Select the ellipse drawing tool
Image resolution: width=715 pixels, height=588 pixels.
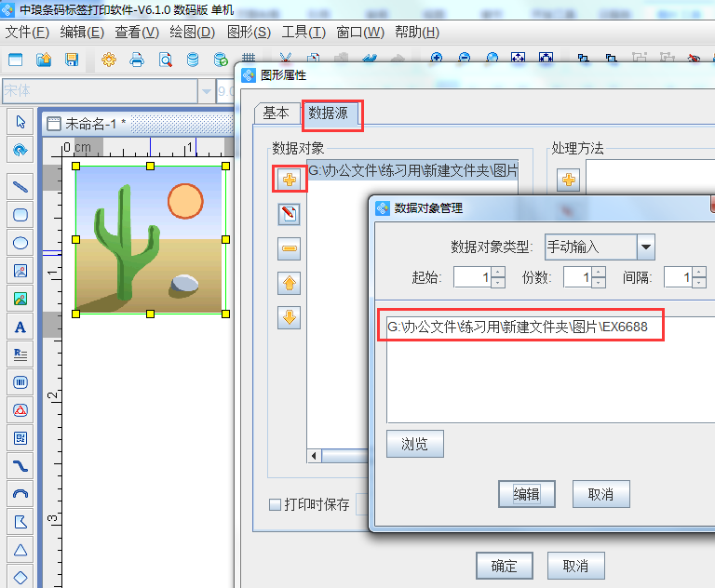point(20,243)
